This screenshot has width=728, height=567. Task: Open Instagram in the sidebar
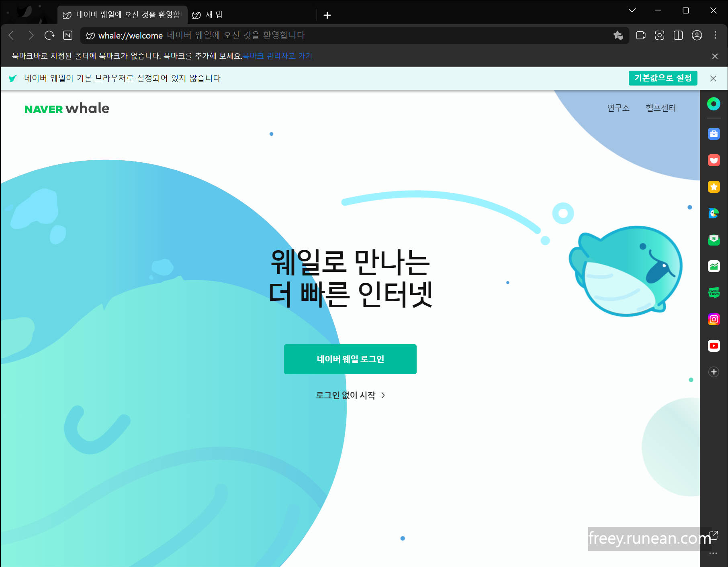(x=714, y=319)
